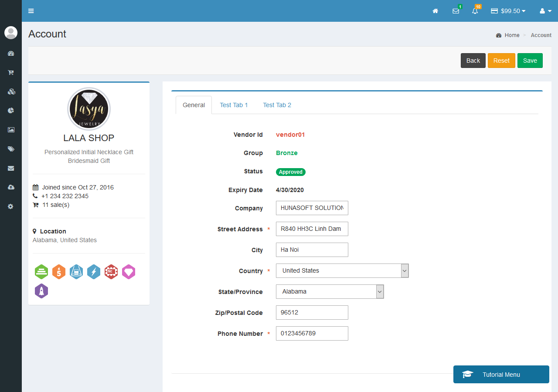Open messages via the envelope sidebar icon
This screenshot has width=558, height=392.
coord(10,168)
